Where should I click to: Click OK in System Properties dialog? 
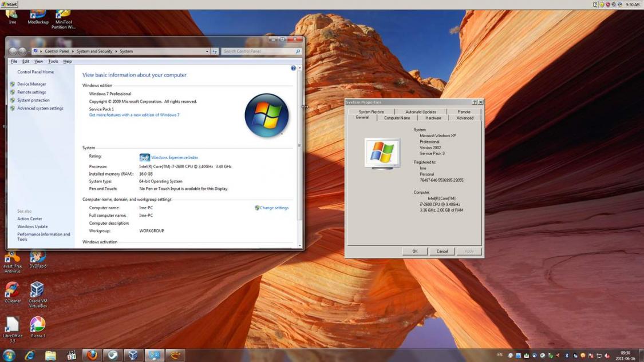click(x=415, y=251)
